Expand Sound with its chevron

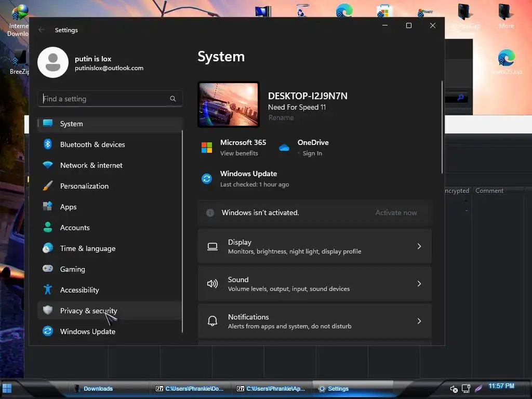click(x=419, y=284)
